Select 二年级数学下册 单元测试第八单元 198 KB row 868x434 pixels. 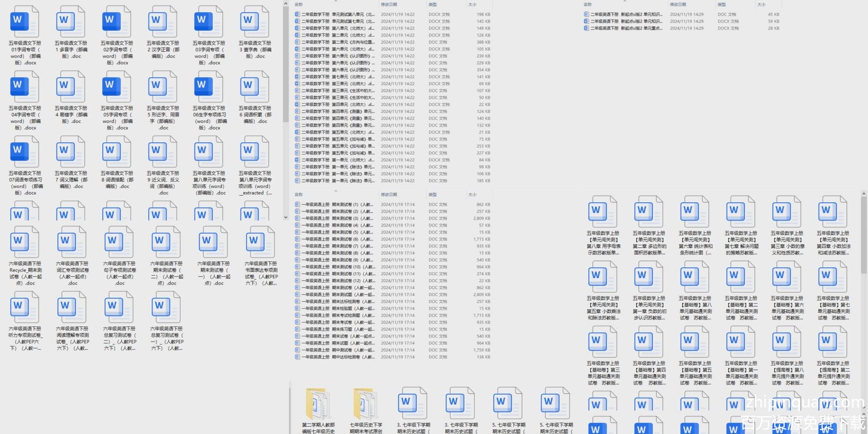pyautogui.click(x=339, y=14)
